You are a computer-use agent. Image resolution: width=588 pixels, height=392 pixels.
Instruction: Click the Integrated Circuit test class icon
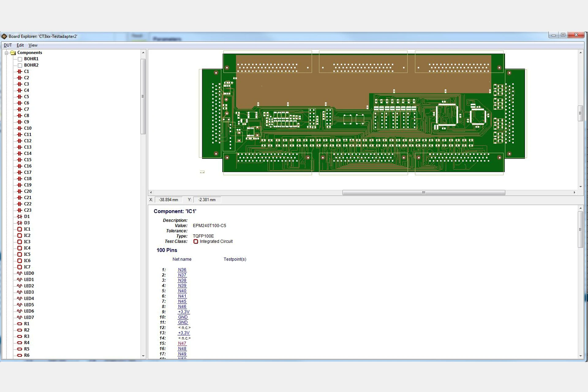196,242
